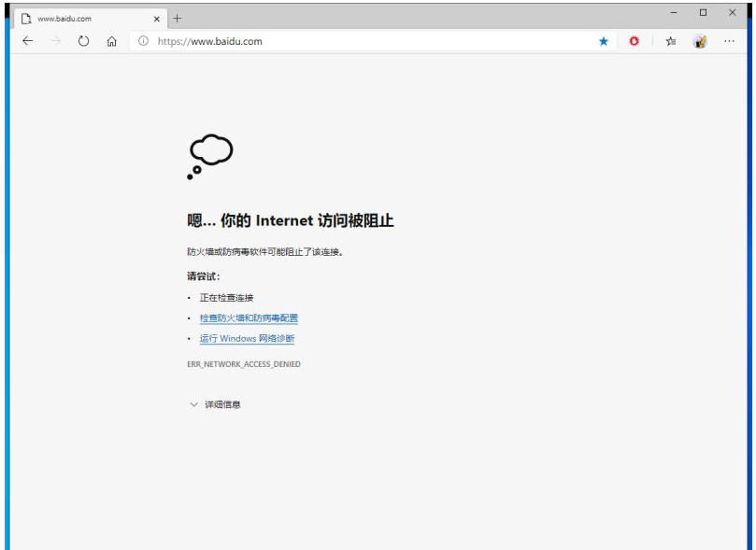Expand the 详细信息 details section
Viewport: 756px width, 550px height.
[x=216, y=404]
